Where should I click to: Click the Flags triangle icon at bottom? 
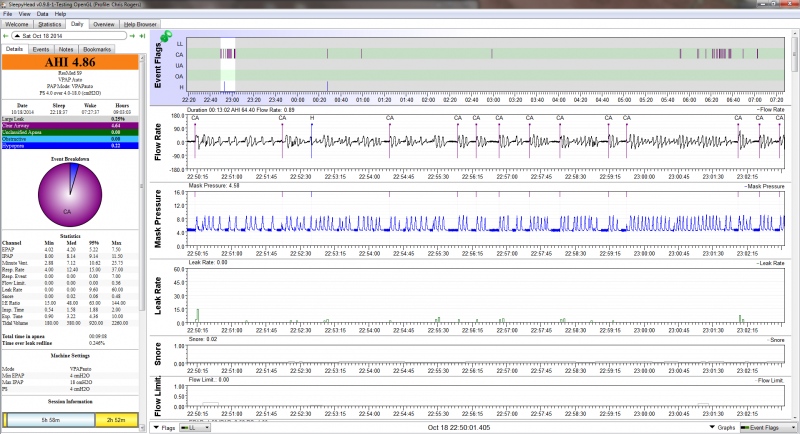coord(155,428)
